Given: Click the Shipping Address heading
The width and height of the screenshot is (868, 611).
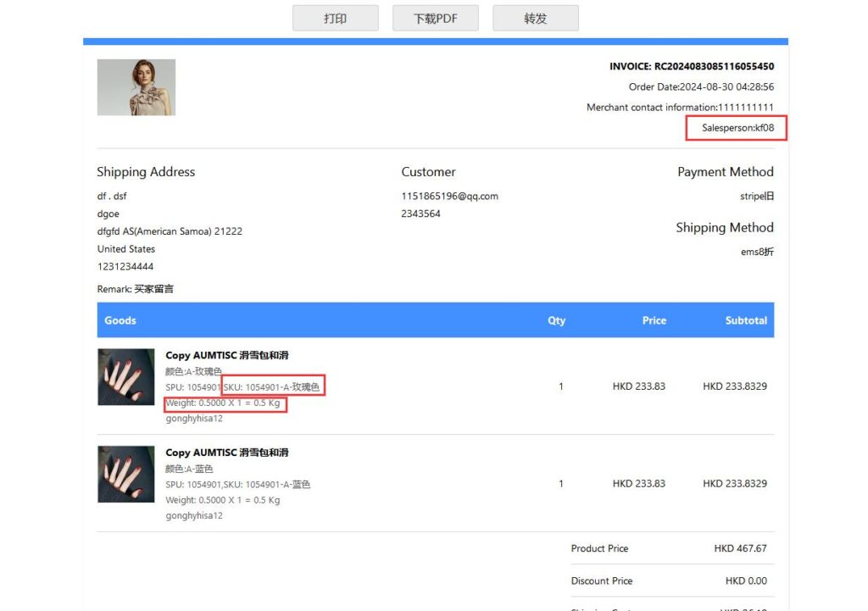Looking at the screenshot, I should tap(146, 172).
